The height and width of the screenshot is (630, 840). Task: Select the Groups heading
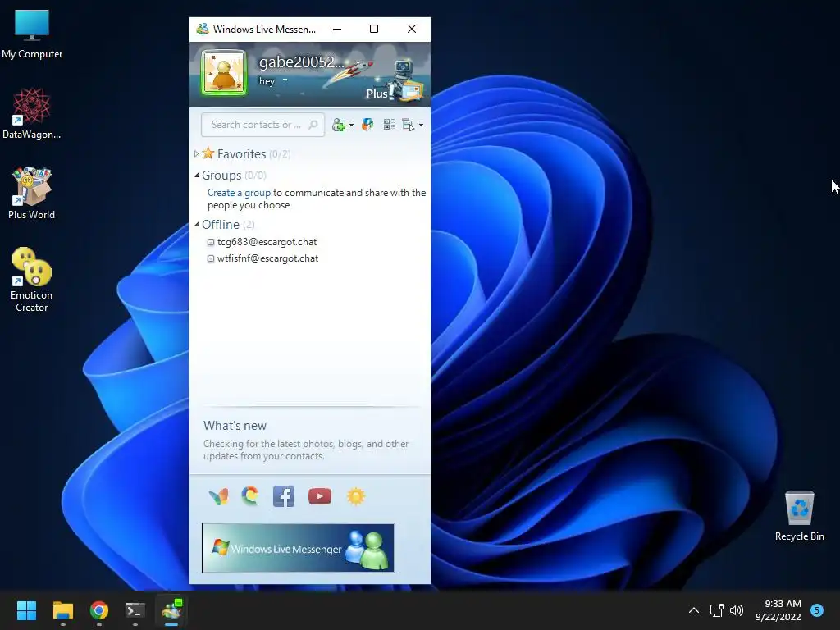(221, 176)
